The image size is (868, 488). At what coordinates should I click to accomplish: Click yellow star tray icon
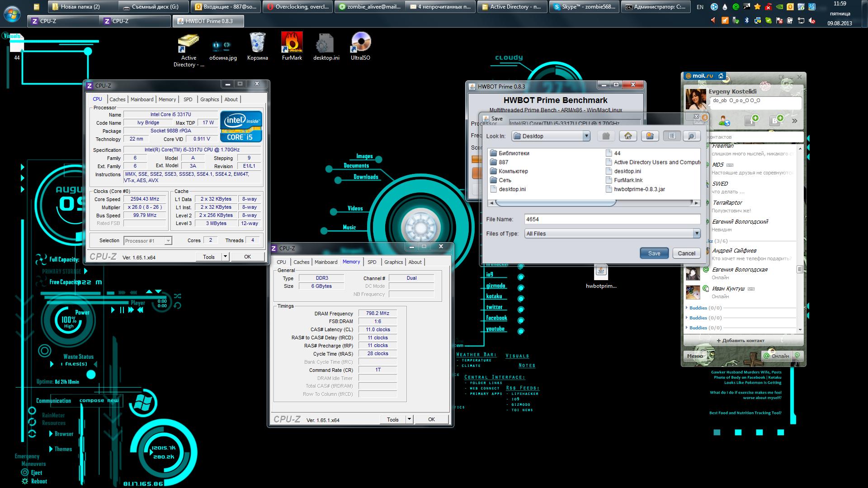point(757,7)
